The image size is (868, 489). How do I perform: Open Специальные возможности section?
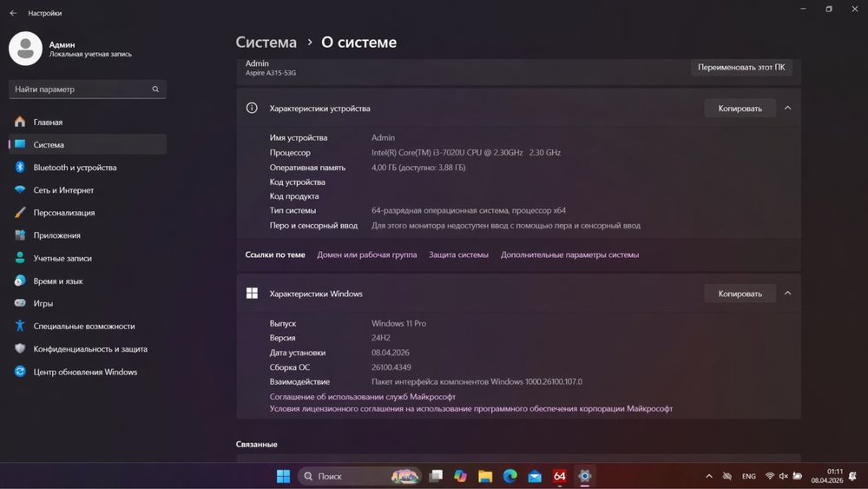(88, 327)
